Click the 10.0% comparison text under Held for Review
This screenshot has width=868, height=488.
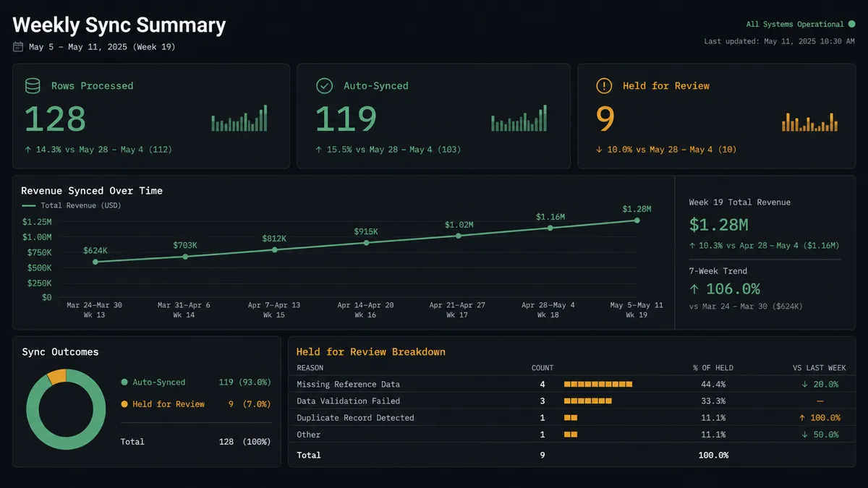coord(666,150)
